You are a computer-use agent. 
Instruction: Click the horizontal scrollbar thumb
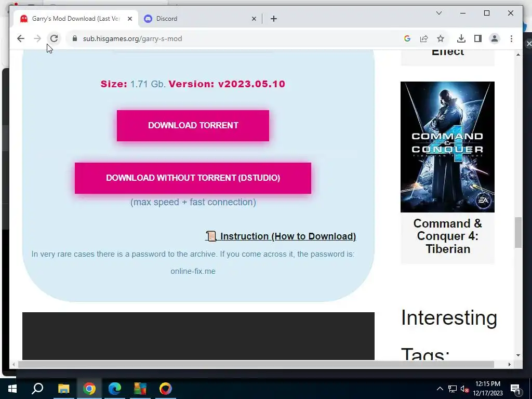tap(256, 364)
